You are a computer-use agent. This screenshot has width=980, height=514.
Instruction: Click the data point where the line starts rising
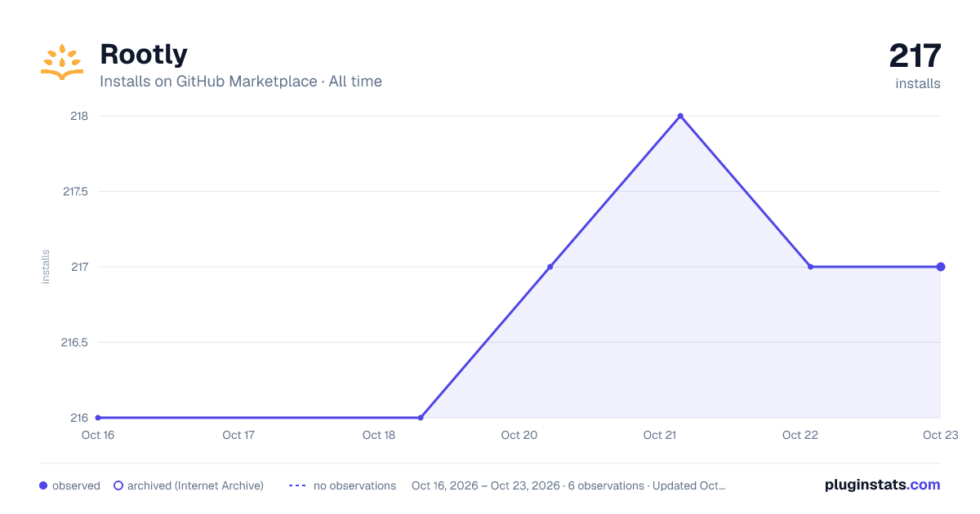(421, 418)
